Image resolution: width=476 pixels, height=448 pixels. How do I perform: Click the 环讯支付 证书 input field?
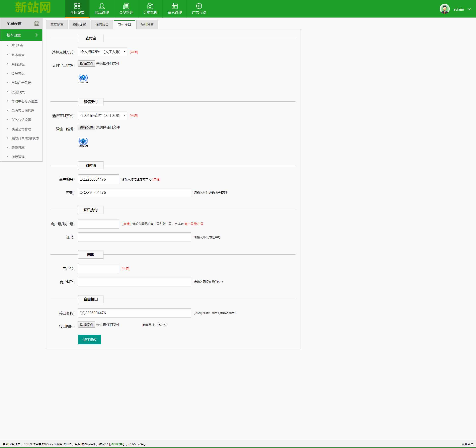pyautogui.click(x=134, y=237)
